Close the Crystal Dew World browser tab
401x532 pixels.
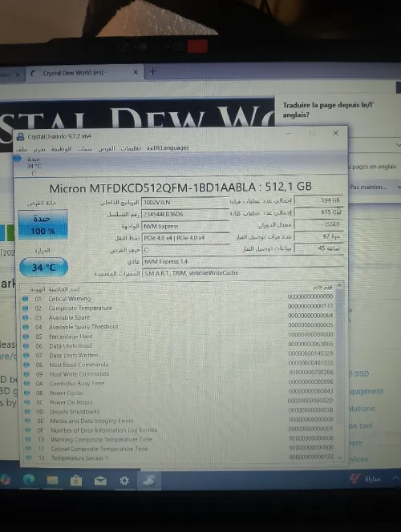[136, 72]
